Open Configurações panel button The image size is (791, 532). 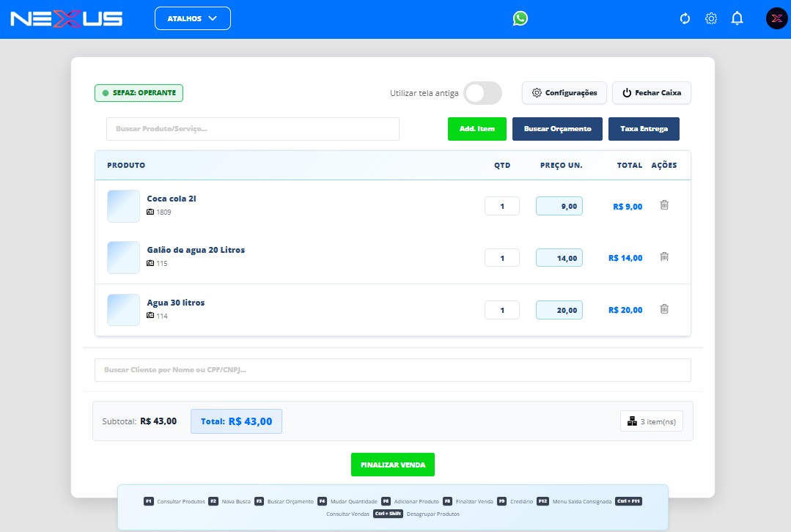(x=564, y=93)
